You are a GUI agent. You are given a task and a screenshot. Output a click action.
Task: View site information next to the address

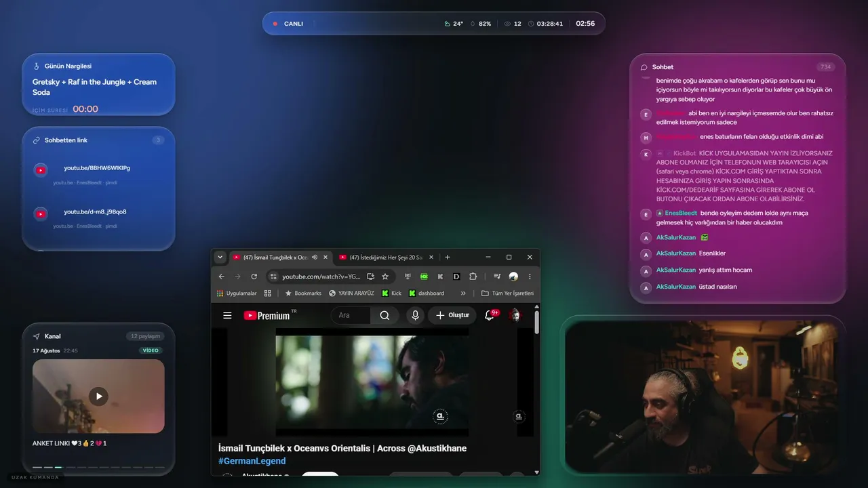[x=273, y=277]
